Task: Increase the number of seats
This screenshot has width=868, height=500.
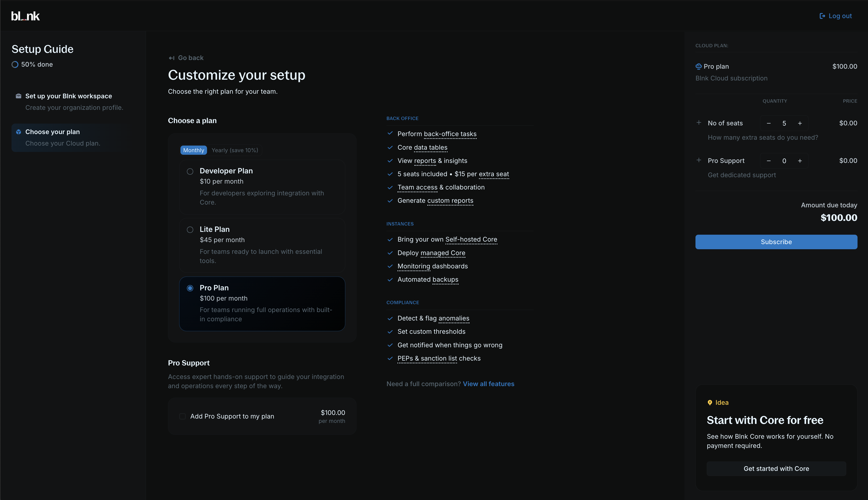Action: coord(800,123)
